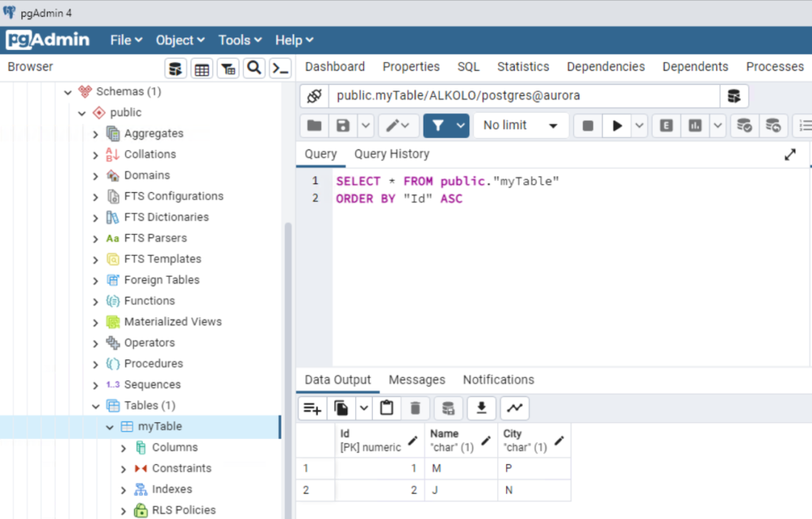The height and width of the screenshot is (519, 812).
Task: Click the Commit icon in query toolbar
Action: coord(744,125)
